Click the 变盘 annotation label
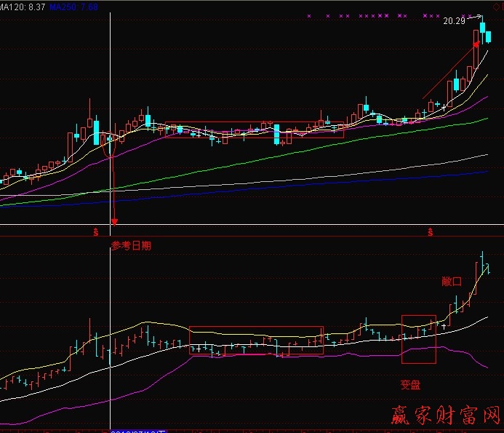 point(410,384)
